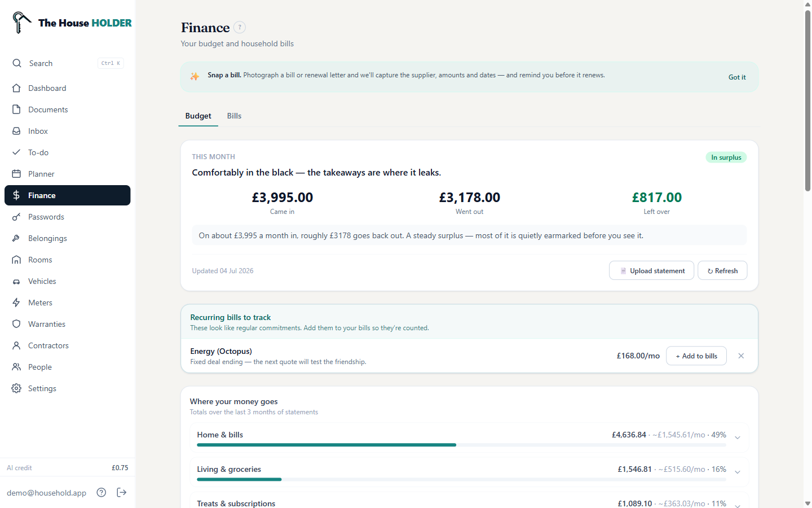Dismiss the Energy (Octopus) suggestion
The height and width of the screenshot is (508, 812).
tap(741, 356)
